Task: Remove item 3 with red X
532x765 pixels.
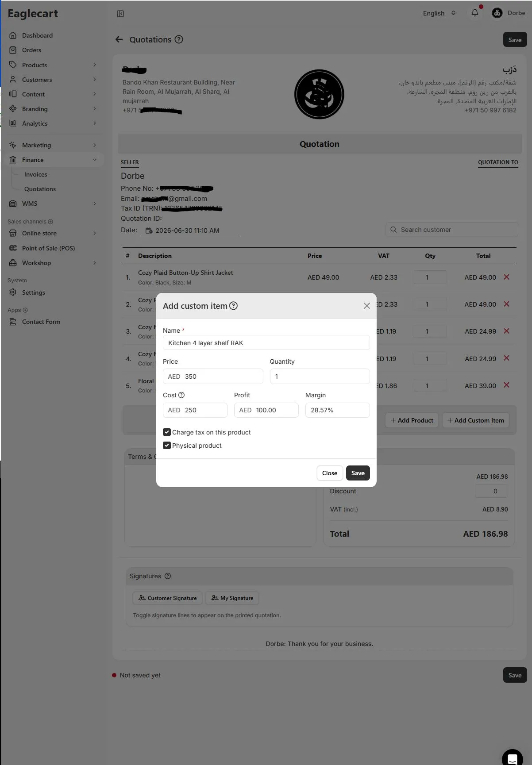Action: [506, 331]
